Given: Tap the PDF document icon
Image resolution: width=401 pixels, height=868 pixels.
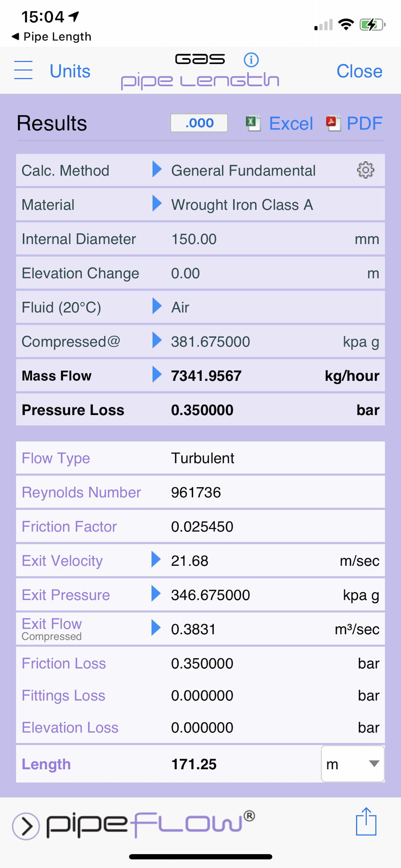Looking at the screenshot, I should pos(333,123).
